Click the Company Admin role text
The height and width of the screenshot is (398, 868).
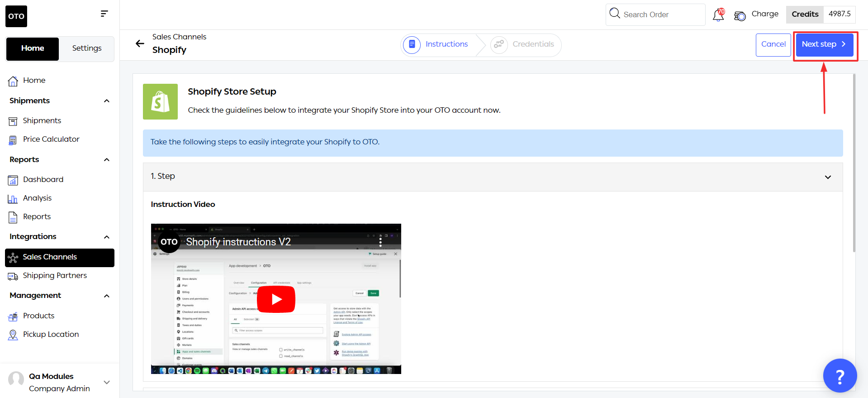click(x=59, y=389)
